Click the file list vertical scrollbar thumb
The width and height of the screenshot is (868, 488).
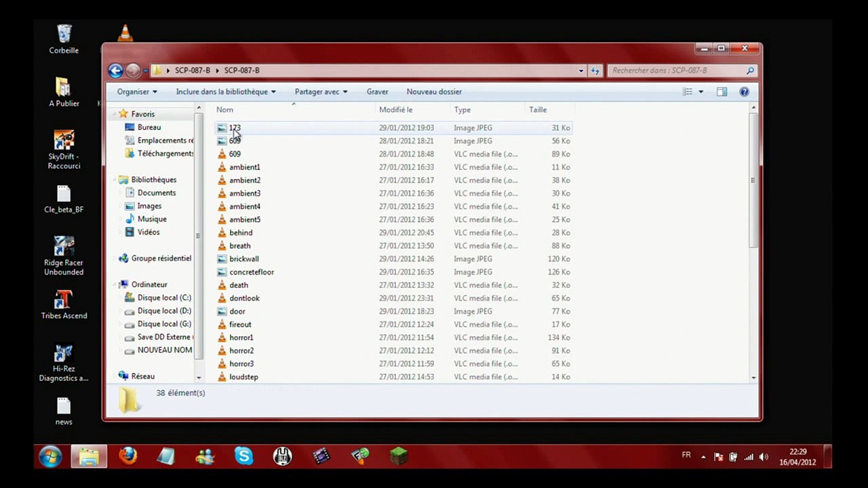tap(753, 180)
